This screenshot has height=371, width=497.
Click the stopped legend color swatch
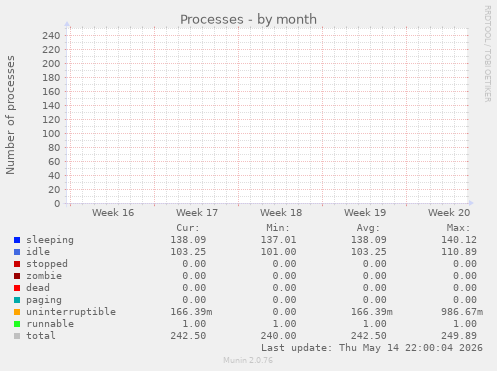17,264
